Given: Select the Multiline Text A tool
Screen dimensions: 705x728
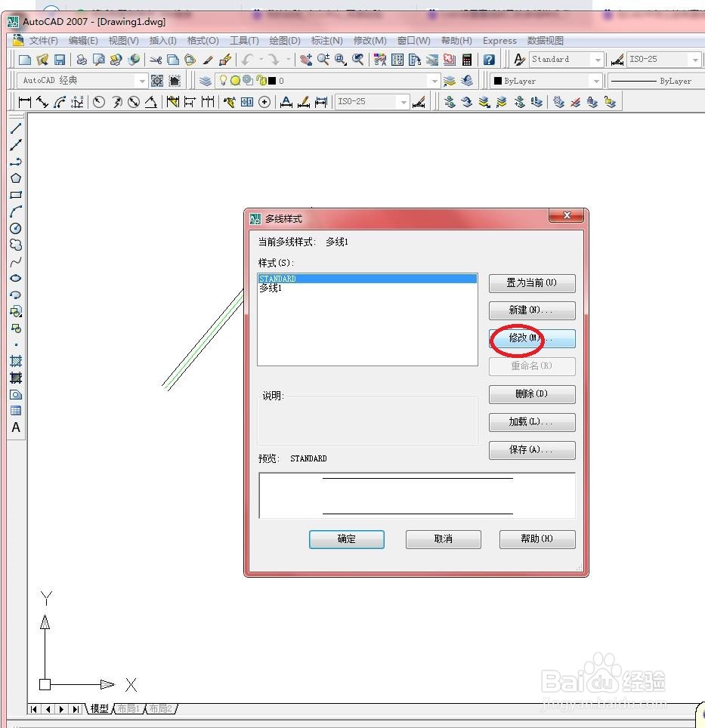Looking at the screenshot, I should 16,427.
